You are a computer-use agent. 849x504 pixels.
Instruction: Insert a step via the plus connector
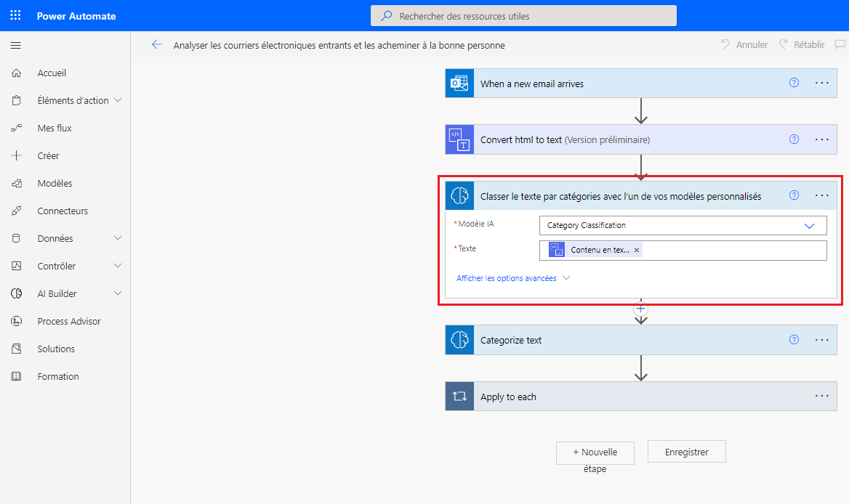641,309
